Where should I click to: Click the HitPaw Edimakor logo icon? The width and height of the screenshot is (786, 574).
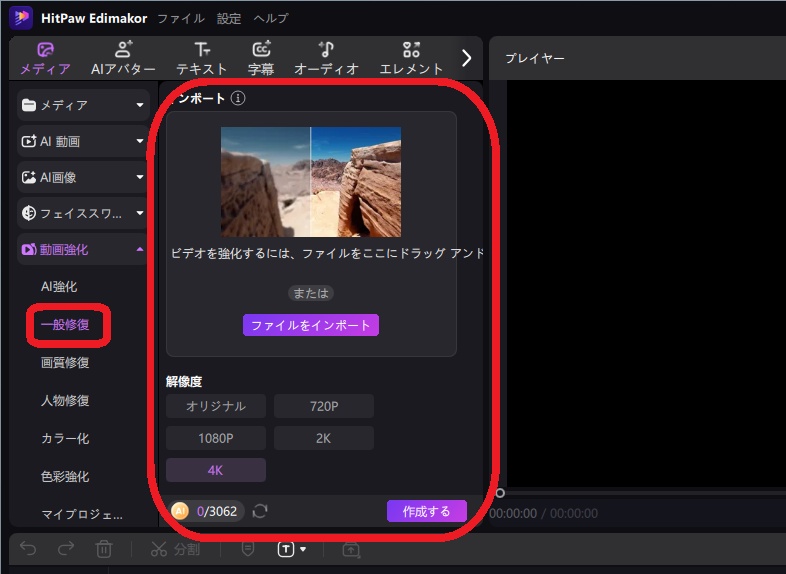[21, 18]
